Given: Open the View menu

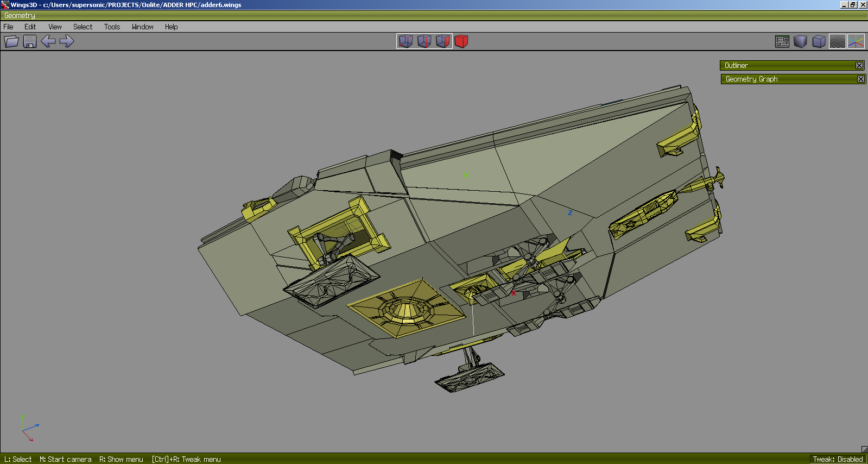Looking at the screenshot, I should point(55,27).
